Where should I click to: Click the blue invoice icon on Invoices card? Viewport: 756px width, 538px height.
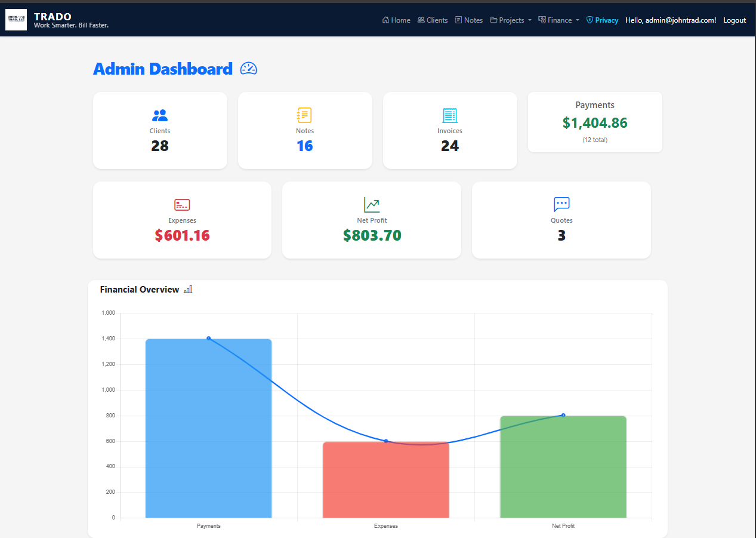pyautogui.click(x=449, y=115)
